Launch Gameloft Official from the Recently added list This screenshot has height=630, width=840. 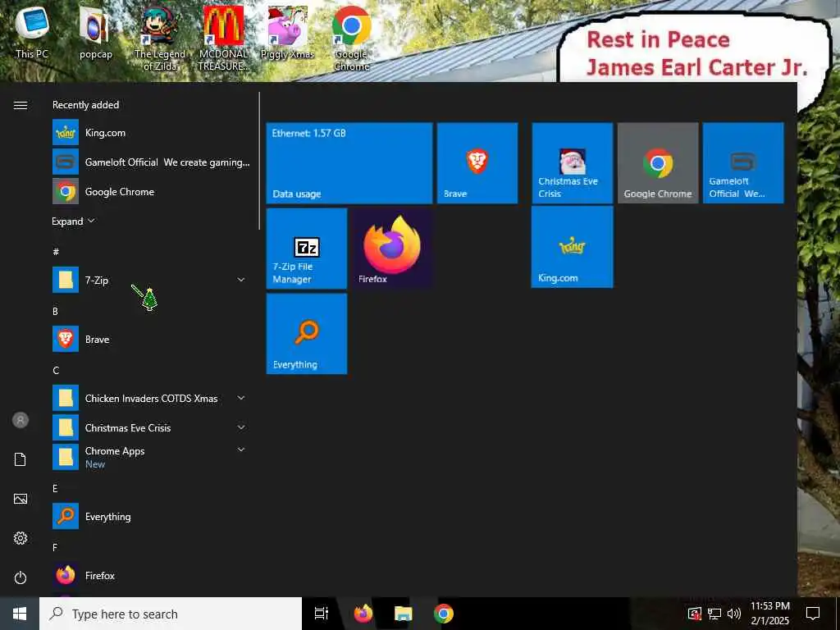pyautogui.click(x=150, y=162)
